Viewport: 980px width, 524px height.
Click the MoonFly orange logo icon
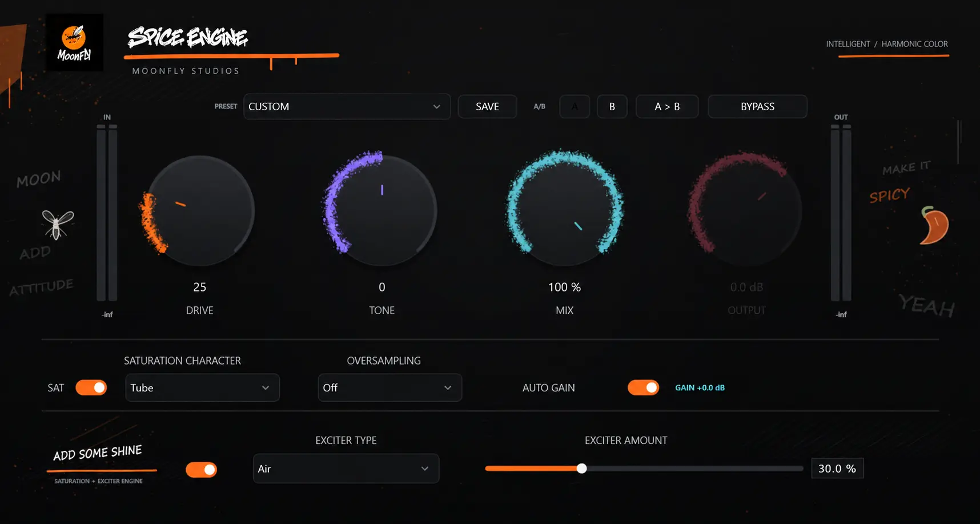(74, 42)
